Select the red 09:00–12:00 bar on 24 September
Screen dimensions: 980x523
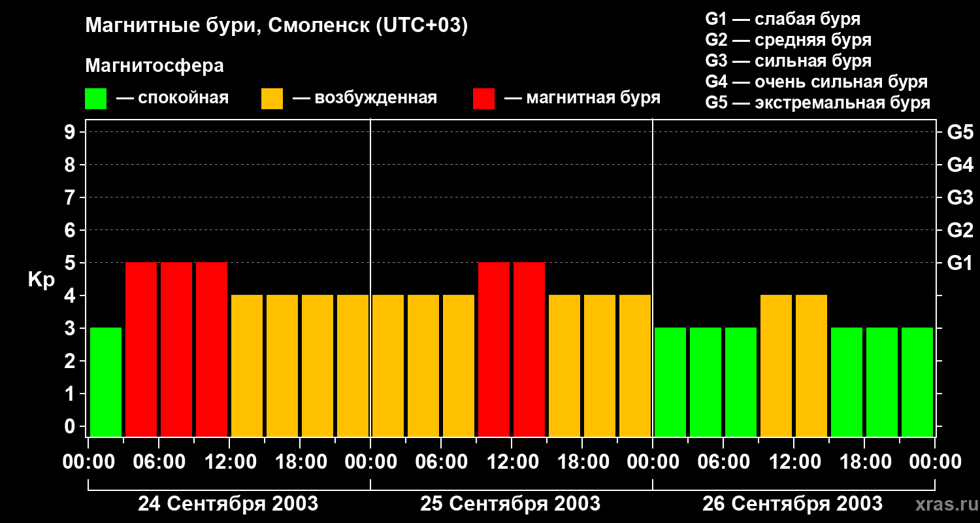(x=212, y=350)
